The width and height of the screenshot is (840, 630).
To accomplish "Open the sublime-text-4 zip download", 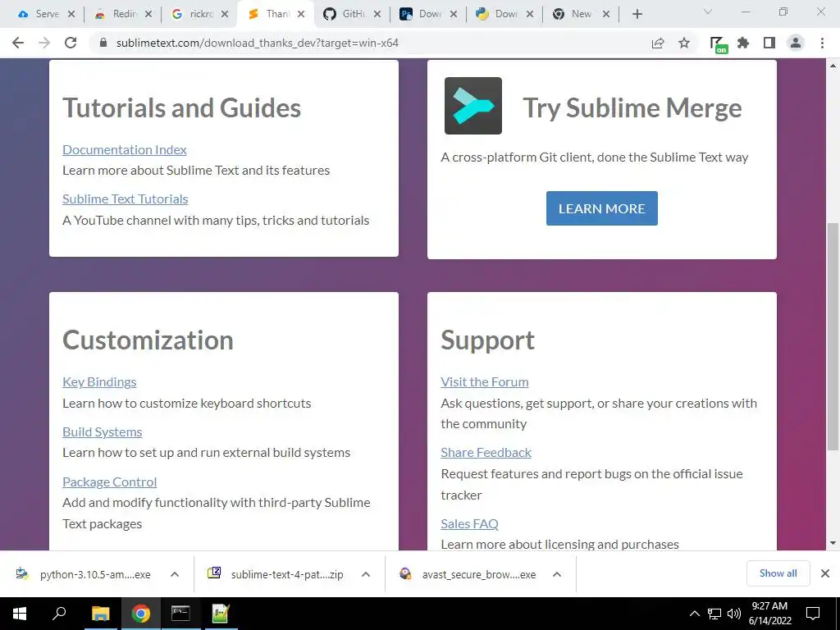I will (276, 574).
